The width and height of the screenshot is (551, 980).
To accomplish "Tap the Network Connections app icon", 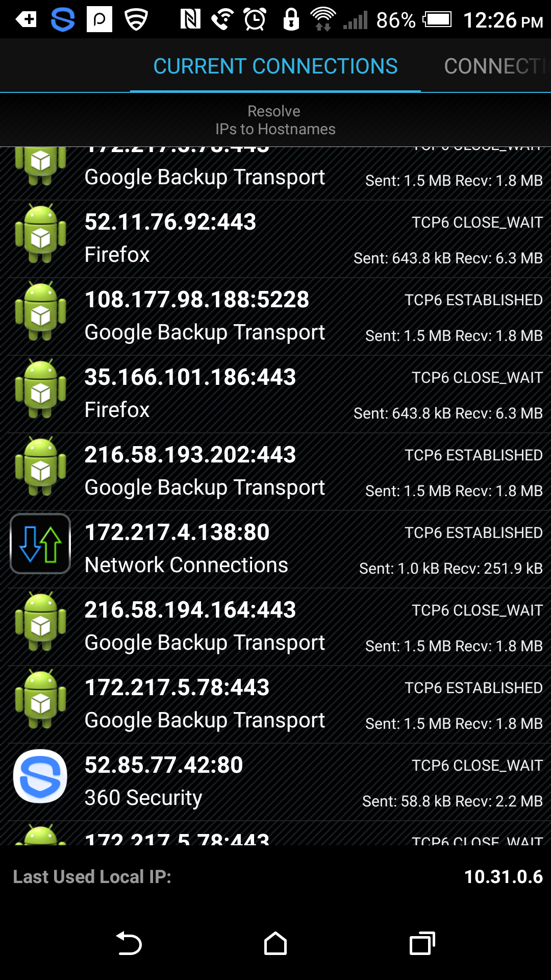I will pyautogui.click(x=40, y=544).
